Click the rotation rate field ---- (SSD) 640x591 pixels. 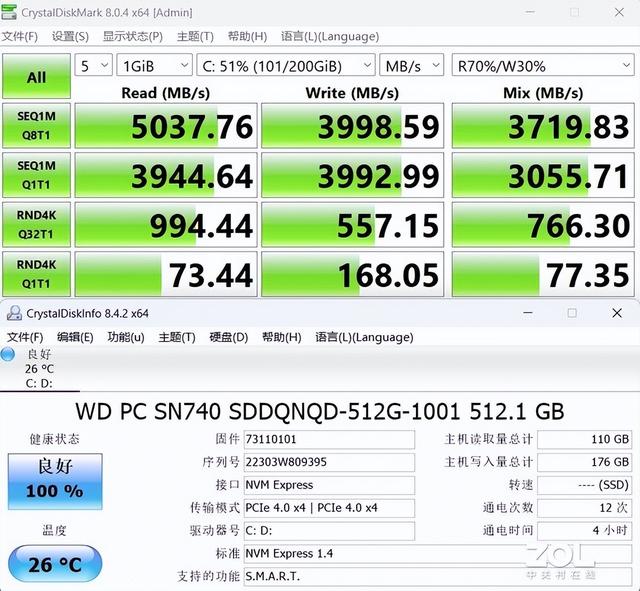click(x=584, y=485)
